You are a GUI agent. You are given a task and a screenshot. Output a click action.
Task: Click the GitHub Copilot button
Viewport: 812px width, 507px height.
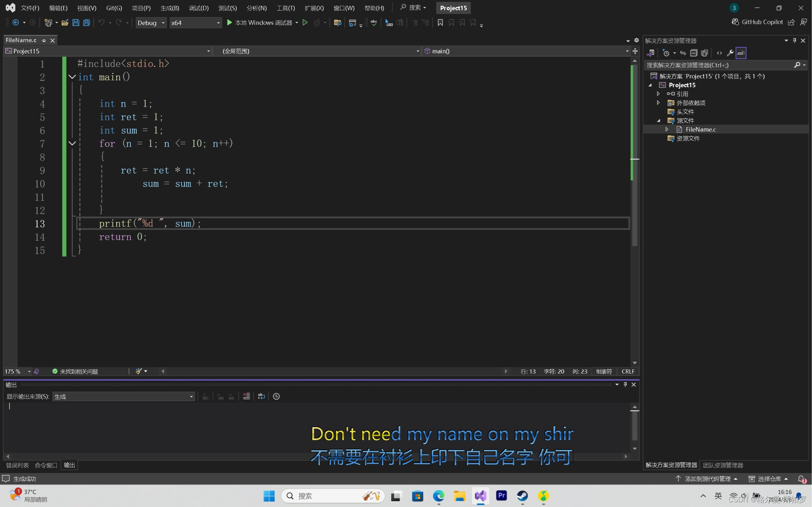tap(757, 22)
